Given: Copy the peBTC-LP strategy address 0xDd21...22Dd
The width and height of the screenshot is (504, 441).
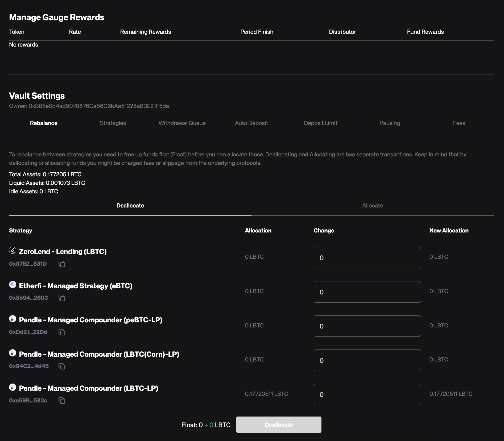Looking at the screenshot, I should [62, 332].
